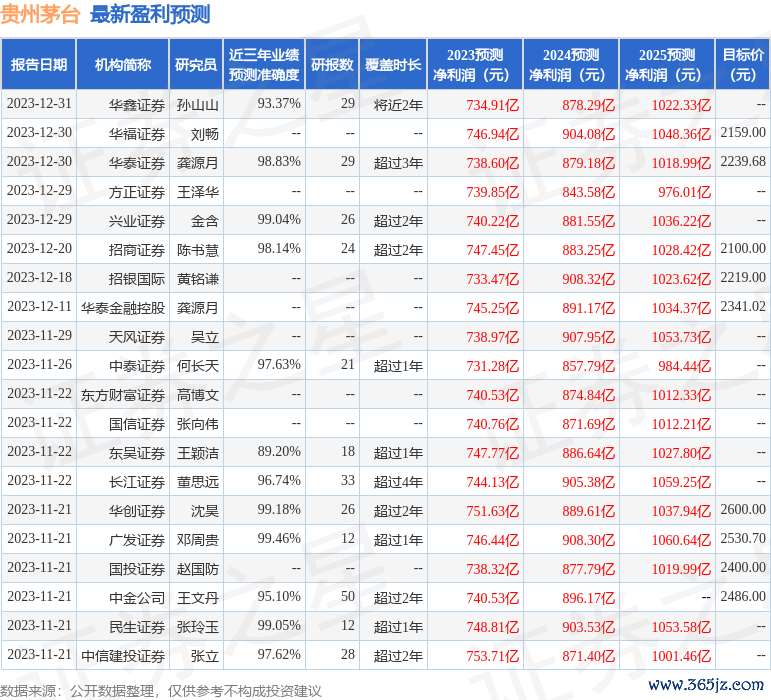Click the 贵州茅台 title text

[x=40, y=14]
